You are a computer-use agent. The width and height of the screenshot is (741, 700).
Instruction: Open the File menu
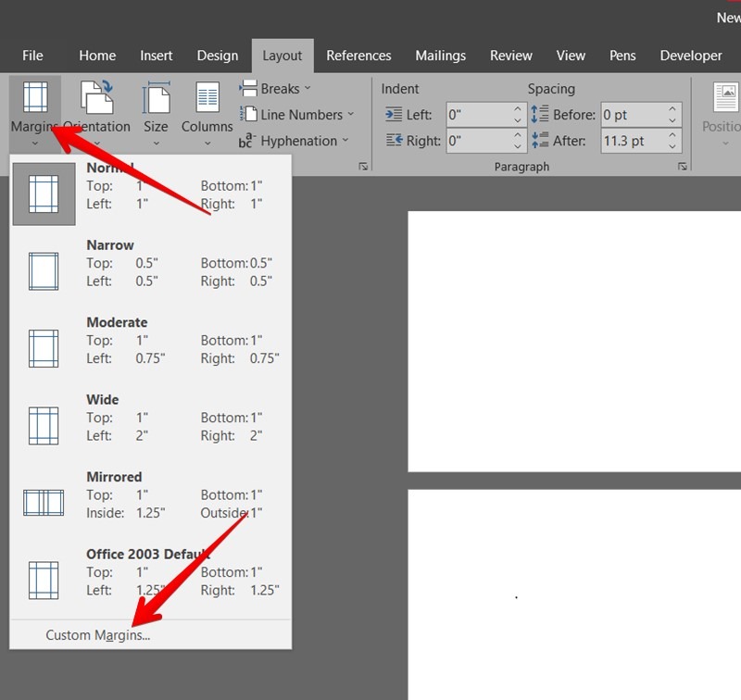(x=32, y=56)
